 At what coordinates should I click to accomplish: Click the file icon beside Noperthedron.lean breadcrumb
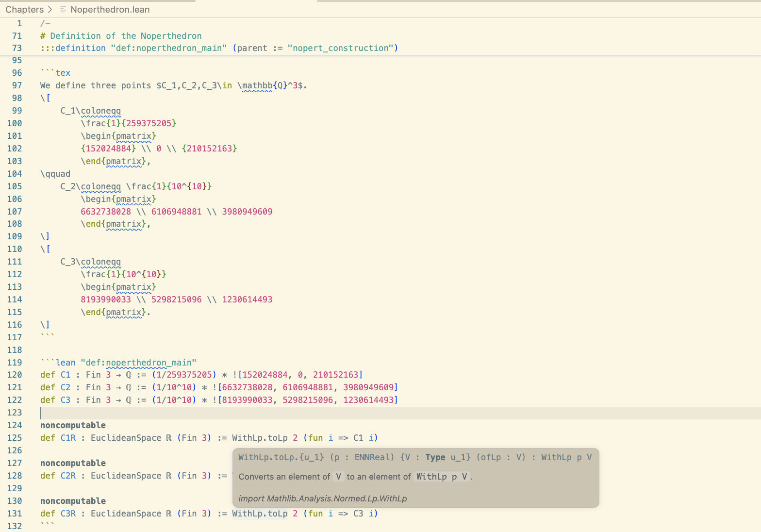click(x=63, y=9)
